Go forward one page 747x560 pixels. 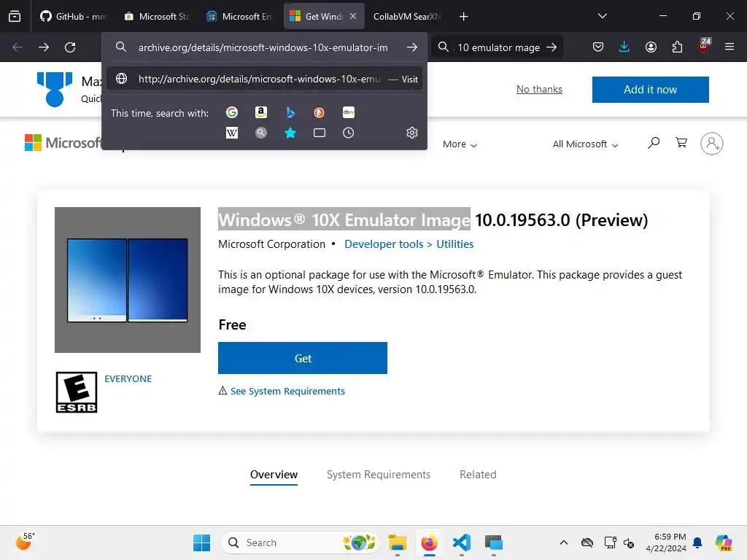point(43,47)
